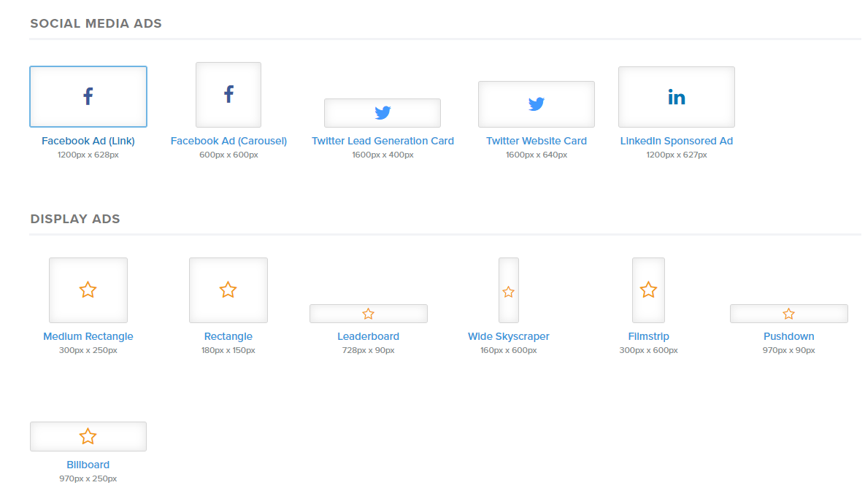The width and height of the screenshot is (865, 504).
Task: Click the Medium Rectangle label link
Action: (88, 336)
